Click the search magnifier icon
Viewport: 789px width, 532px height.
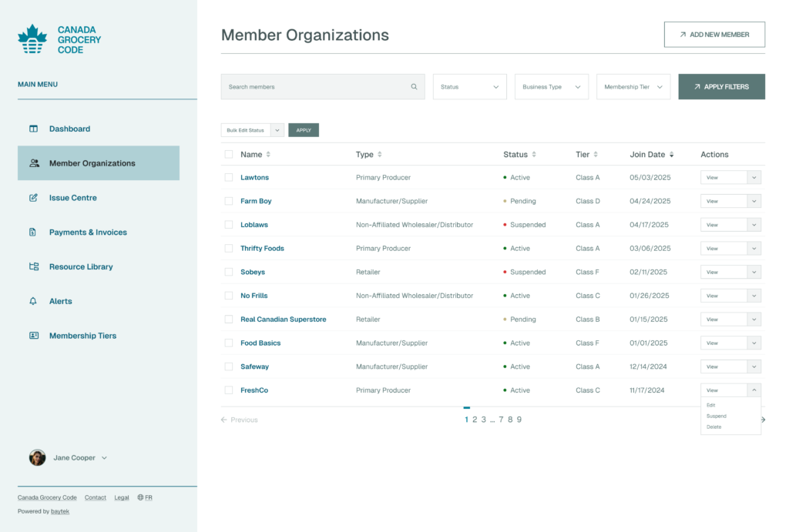point(414,87)
